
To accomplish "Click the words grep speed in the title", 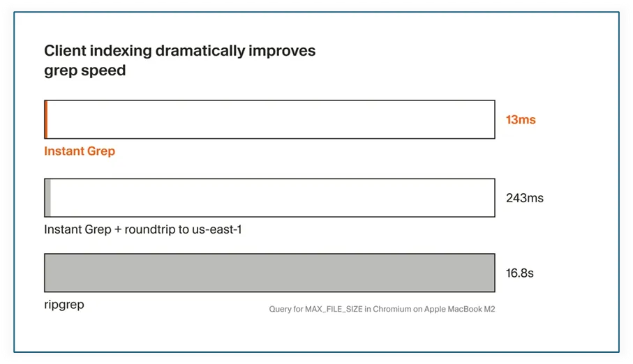I will 84,70.
